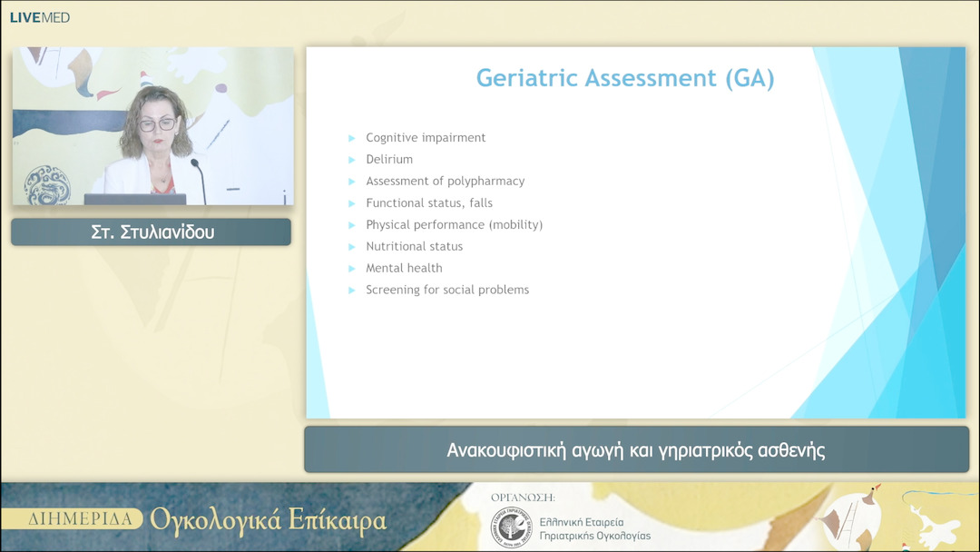
Task: Click the Hellenic Society circular emblem logo
Action: coord(510,528)
